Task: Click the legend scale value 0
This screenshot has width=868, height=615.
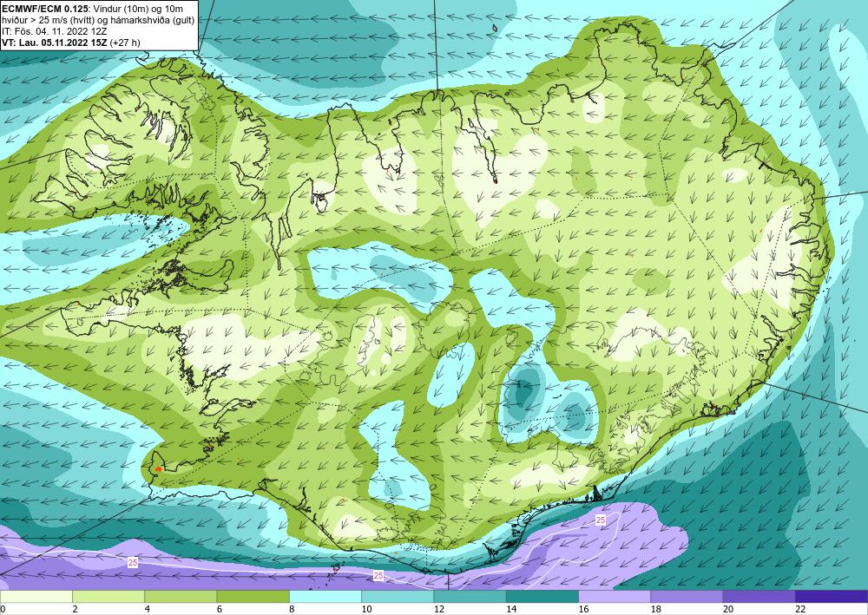Action: coord(3,609)
